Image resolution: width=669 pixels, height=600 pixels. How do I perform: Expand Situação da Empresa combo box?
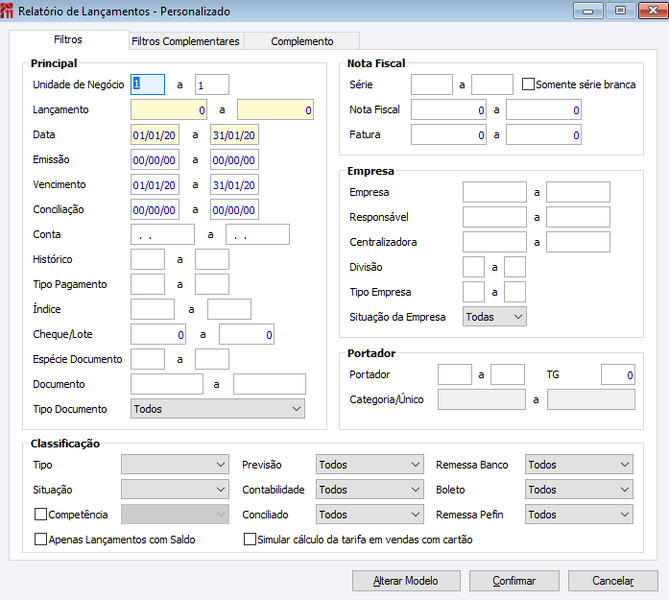494,317
